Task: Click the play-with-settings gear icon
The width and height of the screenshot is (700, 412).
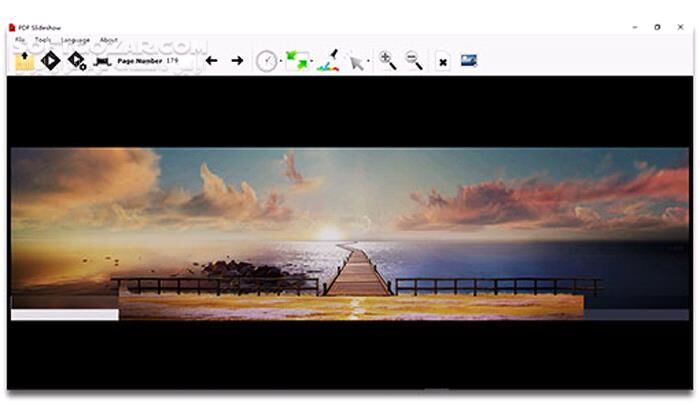Action: tap(77, 61)
